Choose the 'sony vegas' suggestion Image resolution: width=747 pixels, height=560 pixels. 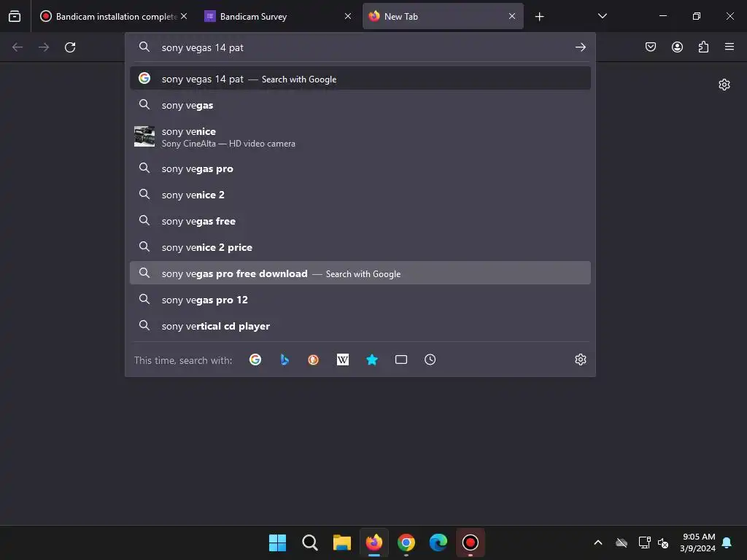(x=360, y=105)
